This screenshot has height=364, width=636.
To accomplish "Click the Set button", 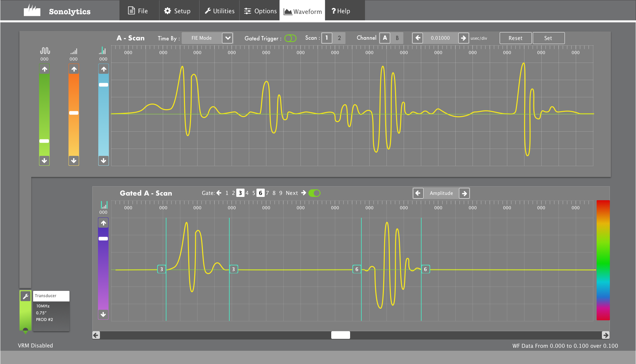I will click(548, 38).
